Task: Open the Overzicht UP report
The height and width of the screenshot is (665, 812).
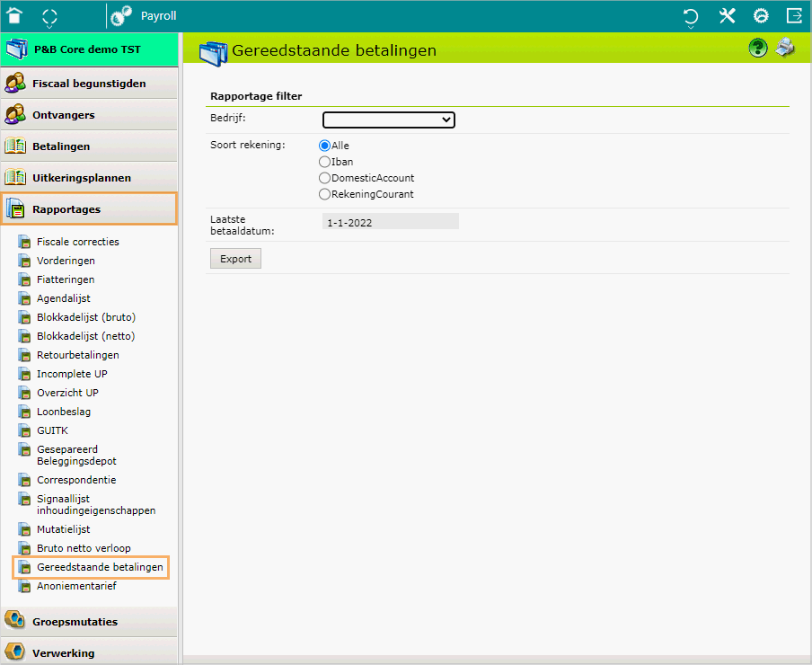Action: coord(67,393)
